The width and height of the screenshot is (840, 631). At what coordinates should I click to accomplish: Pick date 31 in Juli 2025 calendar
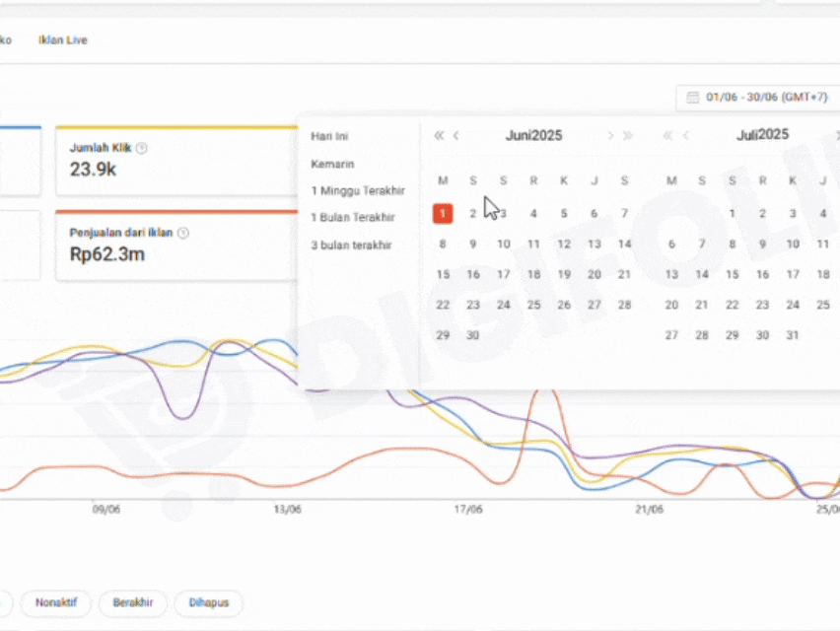click(x=793, y=335)
